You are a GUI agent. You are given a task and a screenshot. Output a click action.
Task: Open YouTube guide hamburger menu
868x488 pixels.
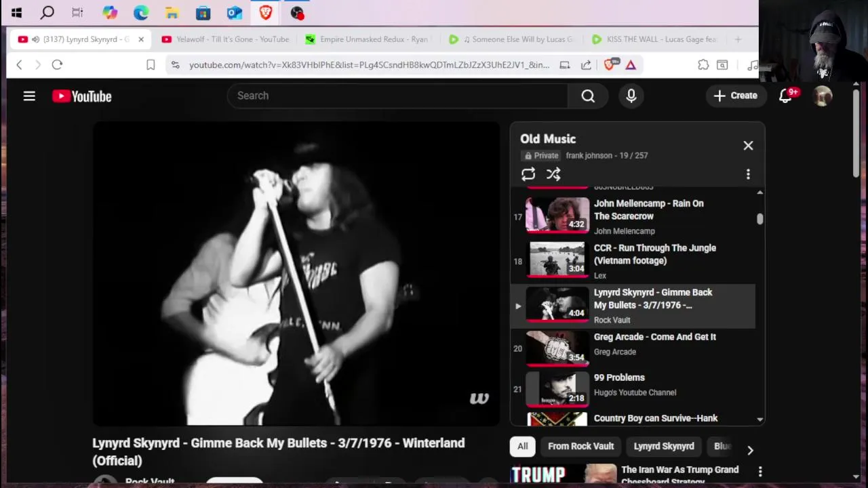pyautogui.click(x=29, y=96)
